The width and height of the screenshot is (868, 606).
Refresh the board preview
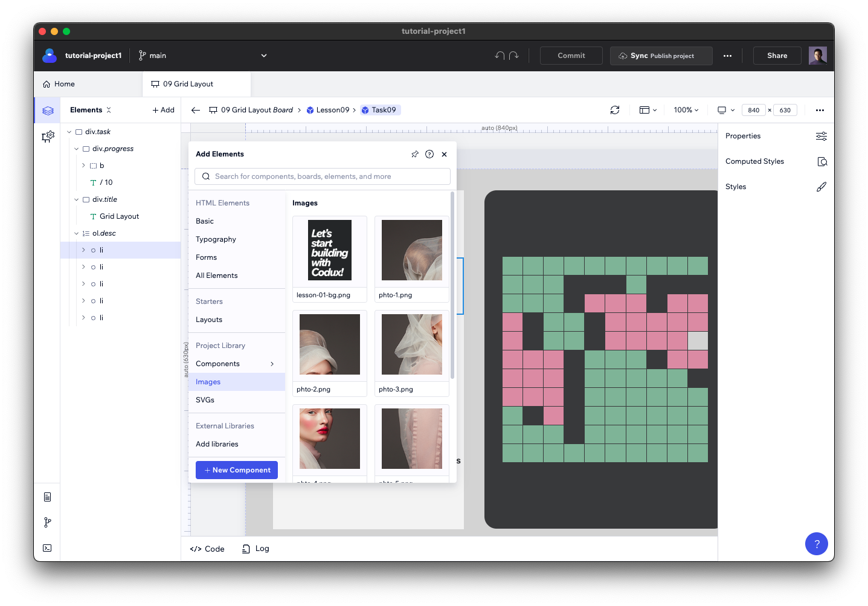[615, 110]
